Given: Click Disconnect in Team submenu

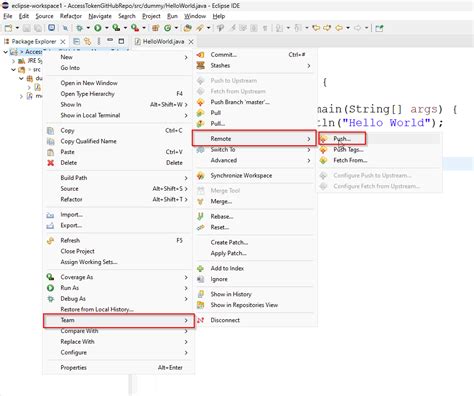Looking at the screenshot, I should (255, 320).
